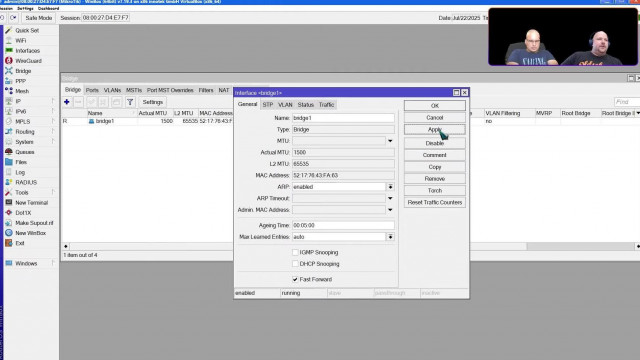
Task: Open MSTIs tab in Bridge window
Action: (x=134, y=90)
